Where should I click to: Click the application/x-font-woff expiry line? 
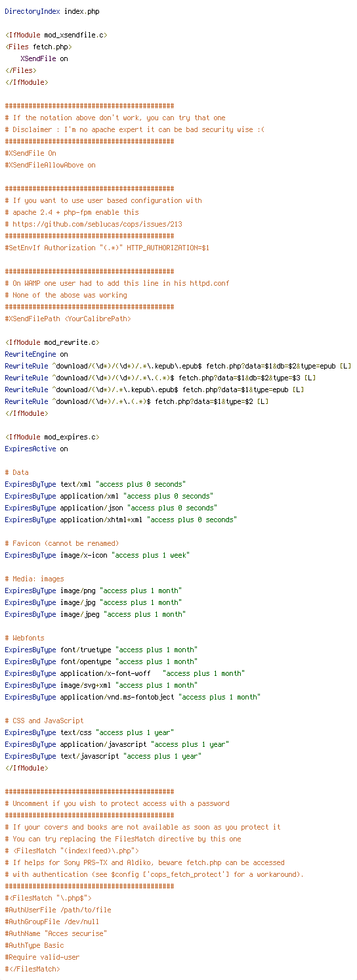click(x=125, y=673)
